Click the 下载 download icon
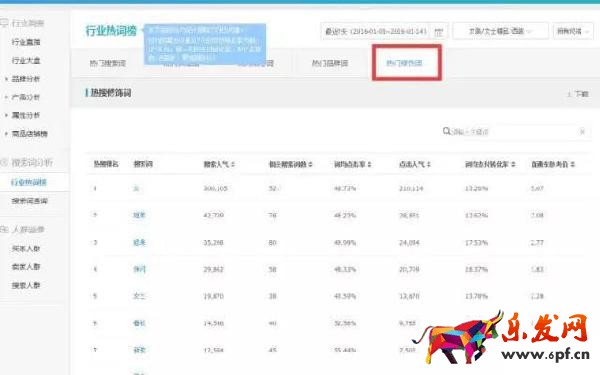 pyautogui.click(x=569, y=94)
